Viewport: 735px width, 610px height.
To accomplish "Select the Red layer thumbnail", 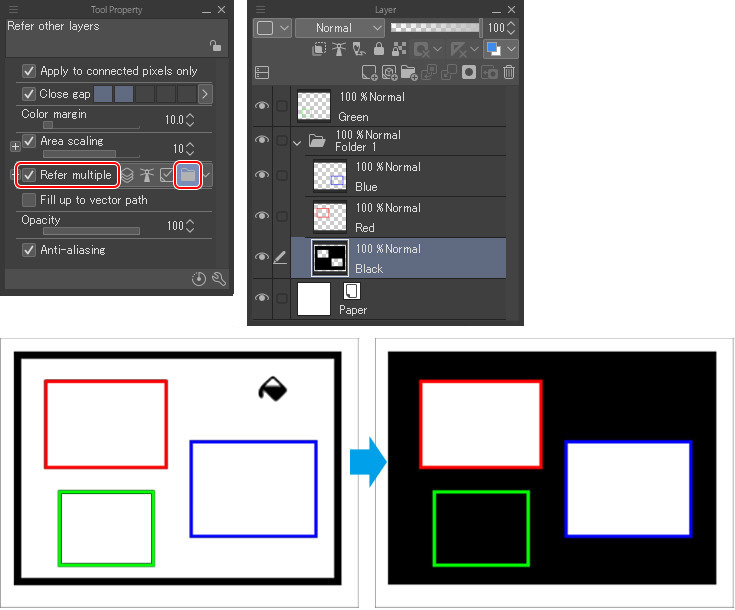I will (330, 216).
